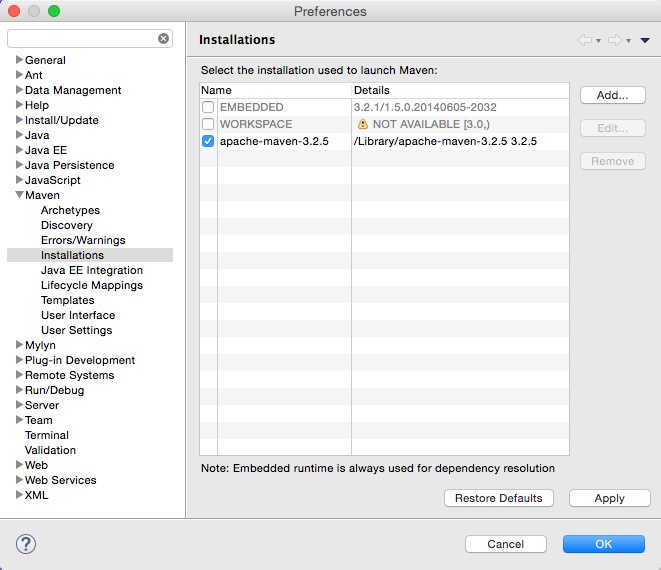
Task: Click the Remove button
Action: [613, 161]
